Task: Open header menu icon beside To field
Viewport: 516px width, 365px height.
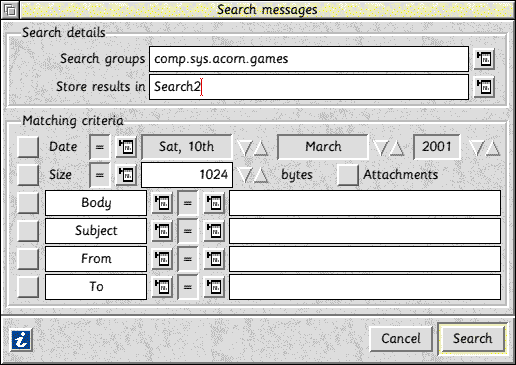Action: [x=162, y=287]
